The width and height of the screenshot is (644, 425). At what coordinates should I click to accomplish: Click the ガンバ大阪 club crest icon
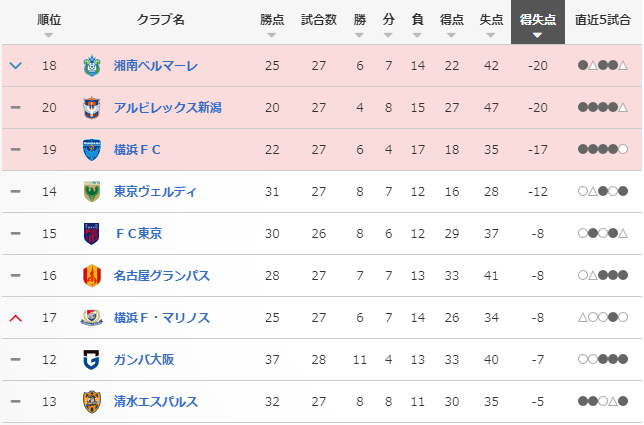click(92, 360)
